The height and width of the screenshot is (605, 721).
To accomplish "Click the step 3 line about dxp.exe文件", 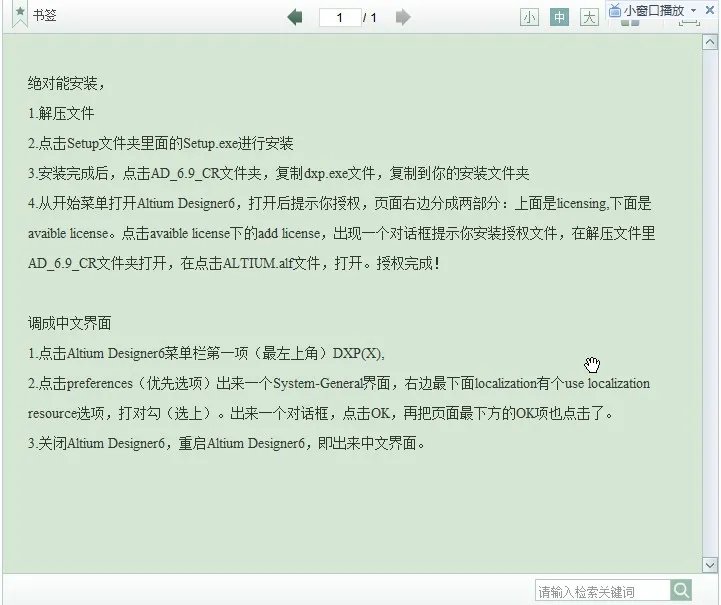I will (x=279, y=173).
